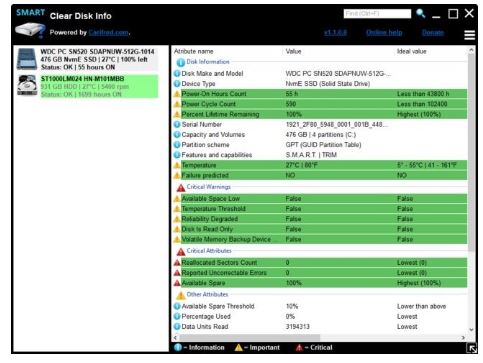Image resolution: width=483 pixels, height=363 pixels.
Task: Click info icon beside Partition scheme
Action: [177, 145]
